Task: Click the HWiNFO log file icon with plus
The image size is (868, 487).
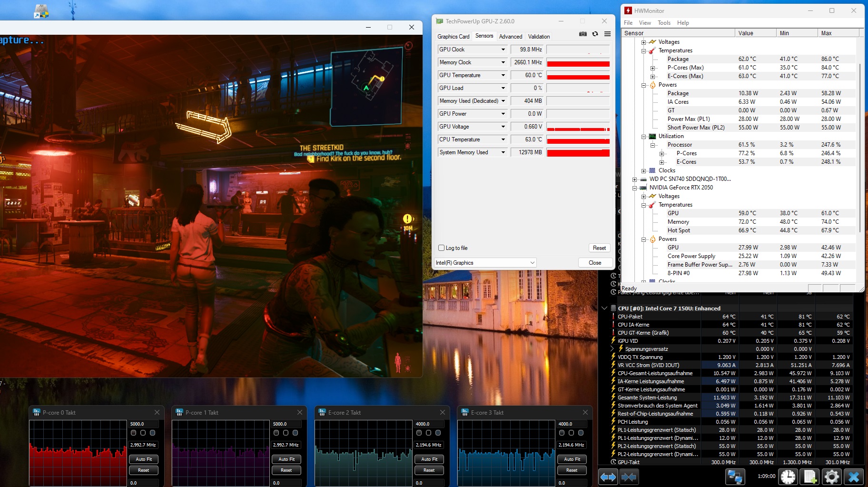Action: [x=810, y=477]
